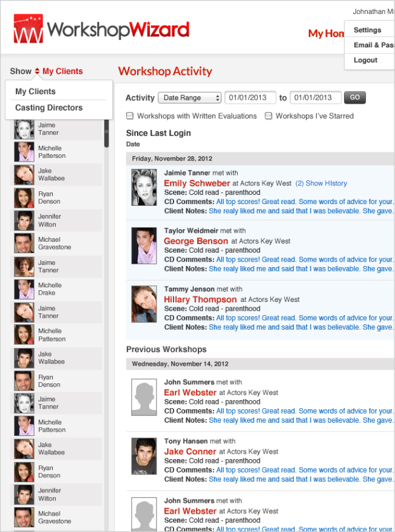Click 'Wednesday, November 14, 2012' date header

[x=180, y=364]
